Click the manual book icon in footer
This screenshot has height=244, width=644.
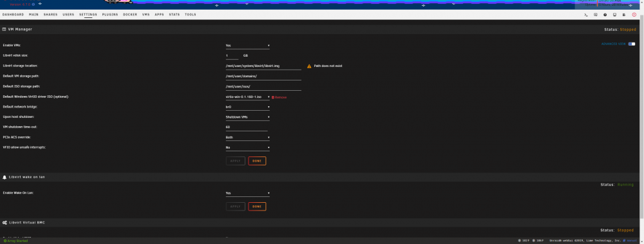(x=624, y=241)
